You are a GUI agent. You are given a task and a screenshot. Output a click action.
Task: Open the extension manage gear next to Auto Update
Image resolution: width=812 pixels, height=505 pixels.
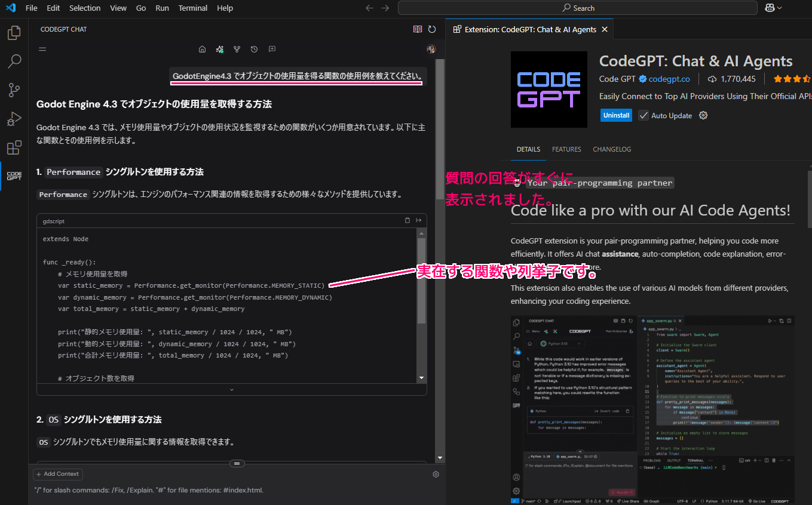[x=703, y=115]
